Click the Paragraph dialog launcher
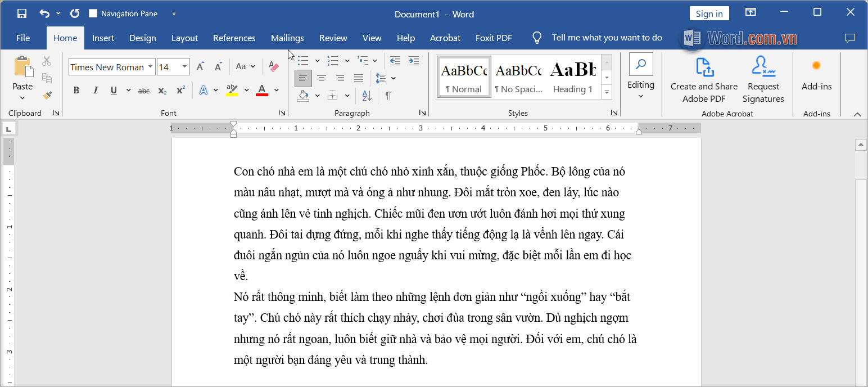 (422, 112)
